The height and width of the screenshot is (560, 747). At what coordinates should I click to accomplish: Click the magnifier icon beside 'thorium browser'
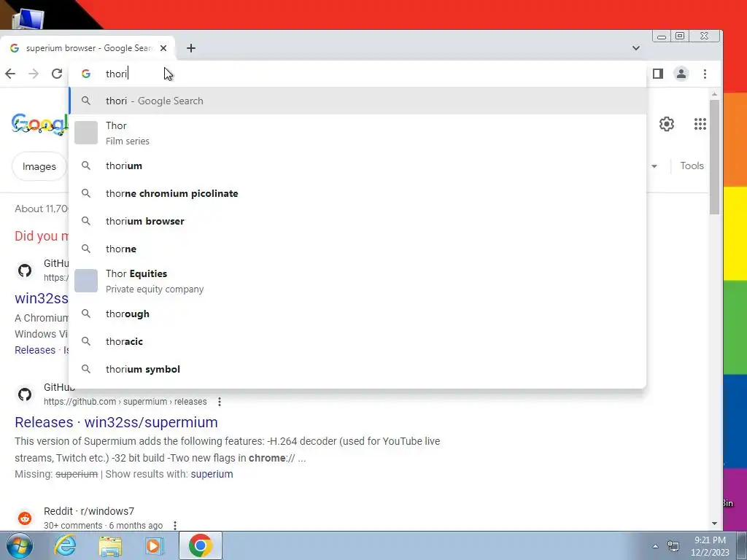(x=86, y=221)
